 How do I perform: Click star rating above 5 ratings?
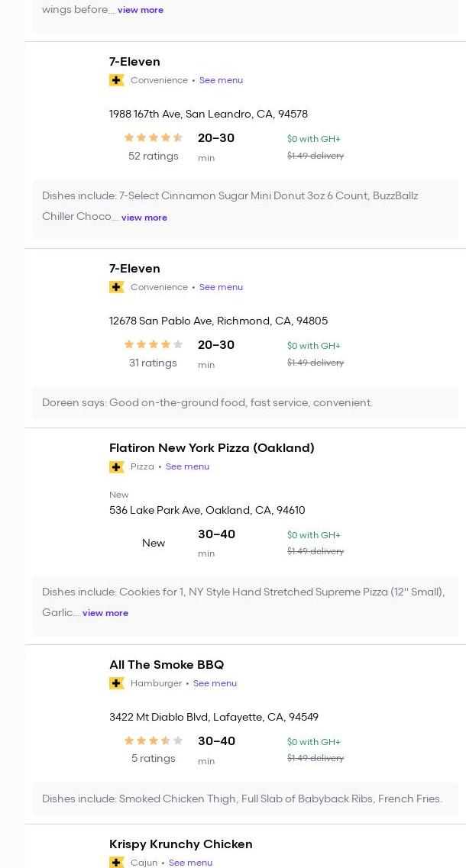tap(153, 741)
